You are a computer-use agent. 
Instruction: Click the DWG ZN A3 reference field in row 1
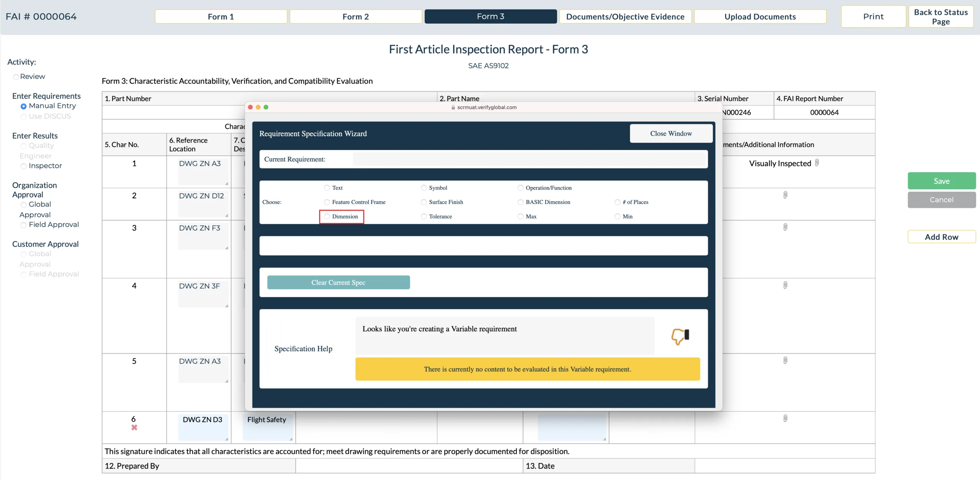[x=203, y=172]
